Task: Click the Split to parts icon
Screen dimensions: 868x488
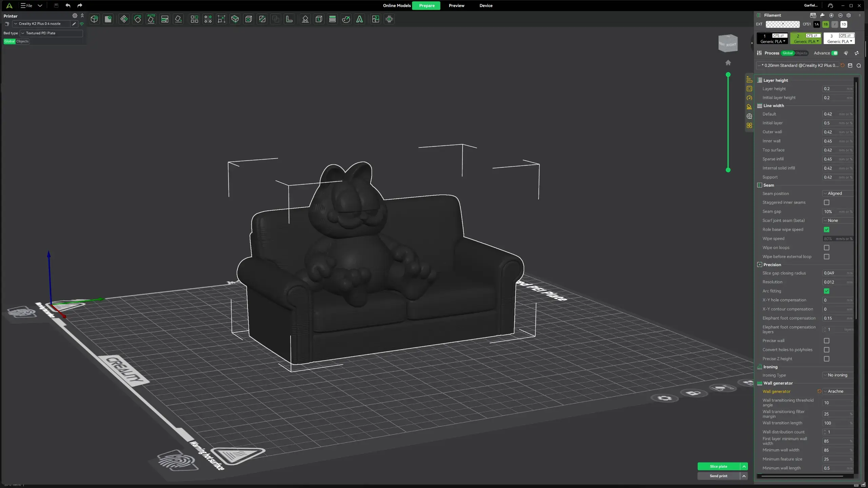Action: (208, 19)
